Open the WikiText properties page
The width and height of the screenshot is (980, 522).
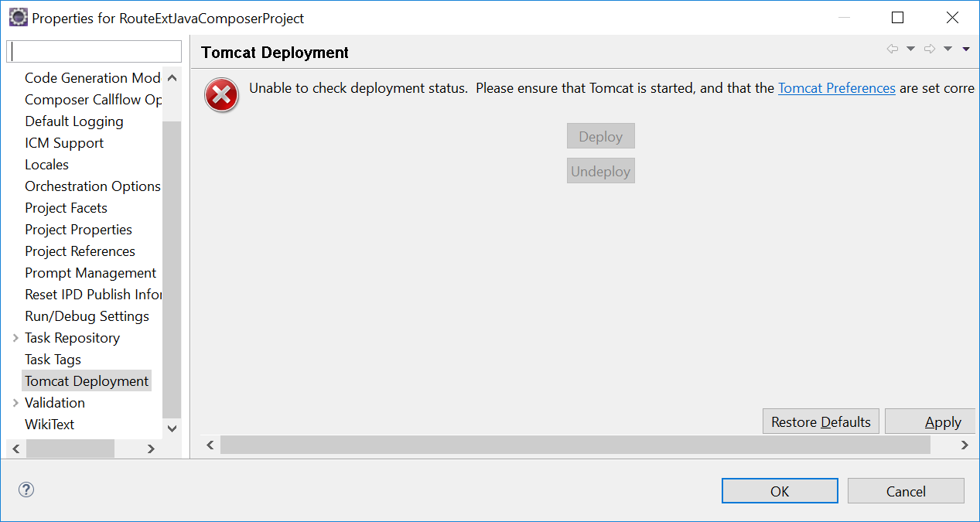point(50,425)
